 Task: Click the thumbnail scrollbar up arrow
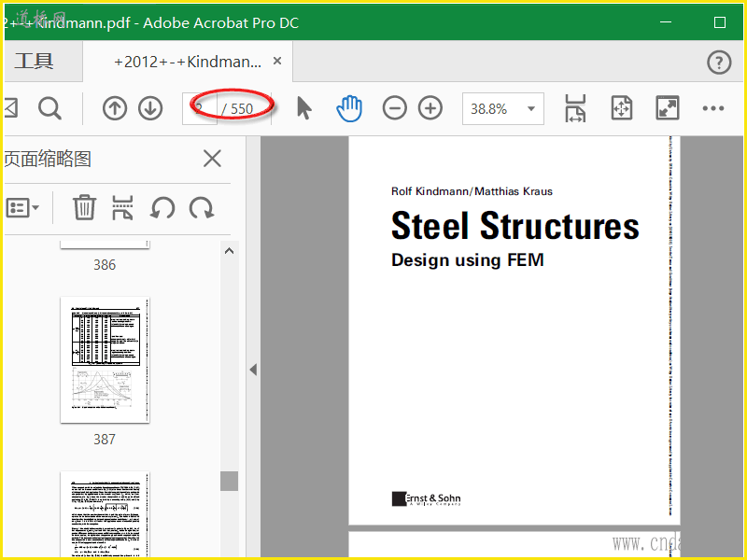[229, 251]
